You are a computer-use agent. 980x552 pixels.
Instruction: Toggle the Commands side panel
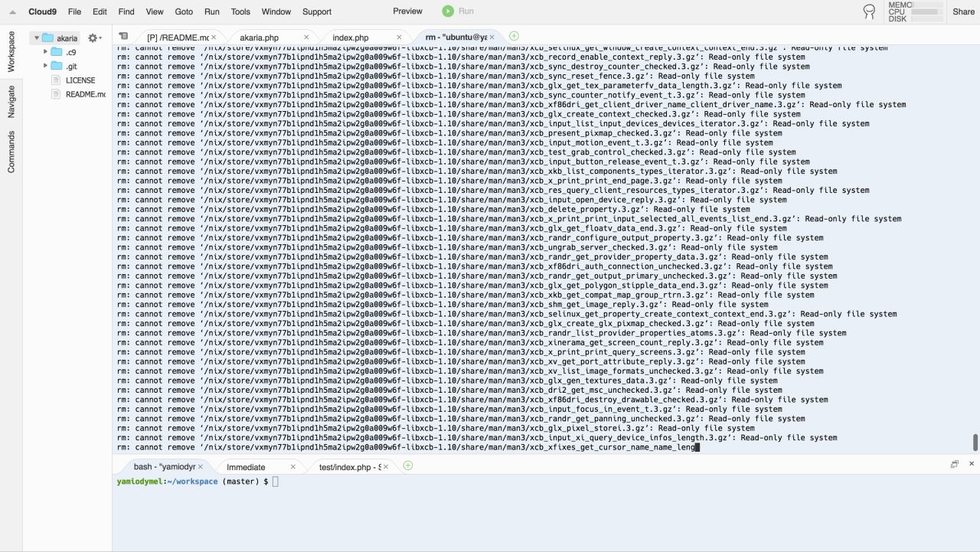tap(11, 152)
